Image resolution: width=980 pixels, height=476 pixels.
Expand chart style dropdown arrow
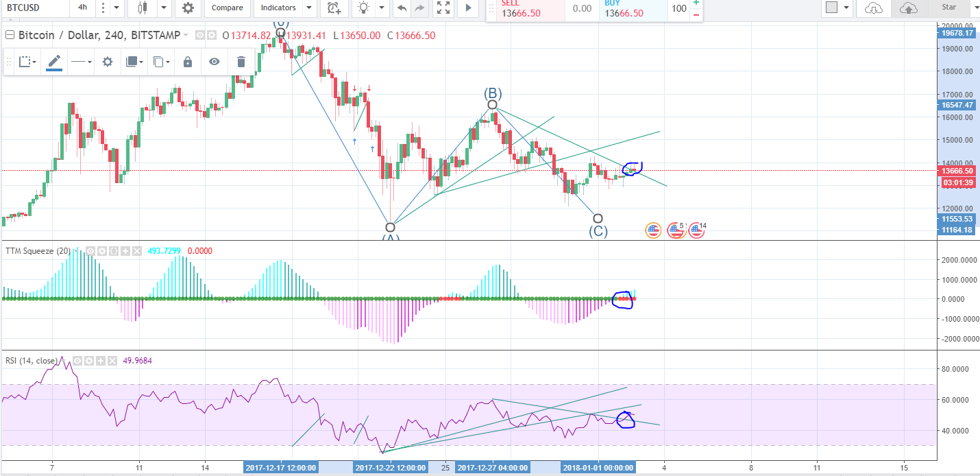164,8
